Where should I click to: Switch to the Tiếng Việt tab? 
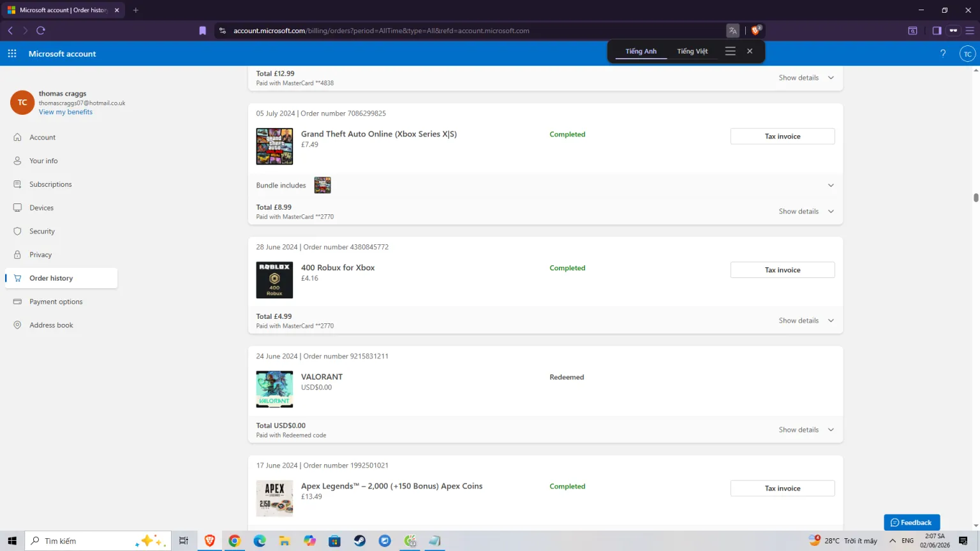(x=692, y=52)
